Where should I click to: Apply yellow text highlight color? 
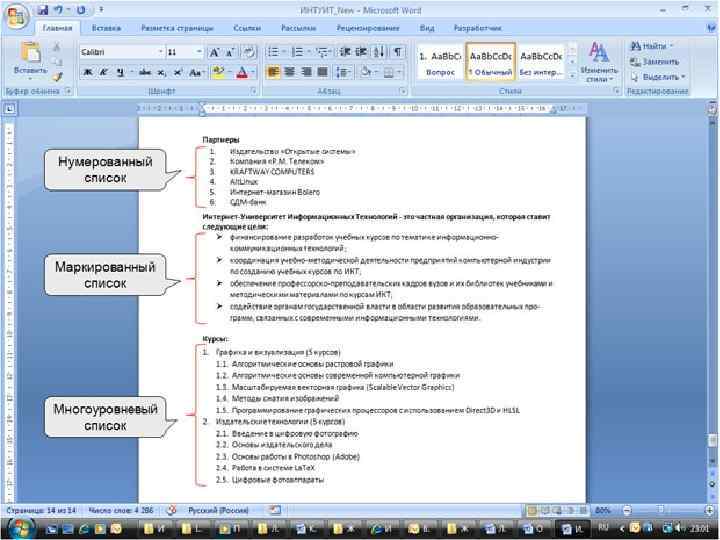tap(218, 73)
